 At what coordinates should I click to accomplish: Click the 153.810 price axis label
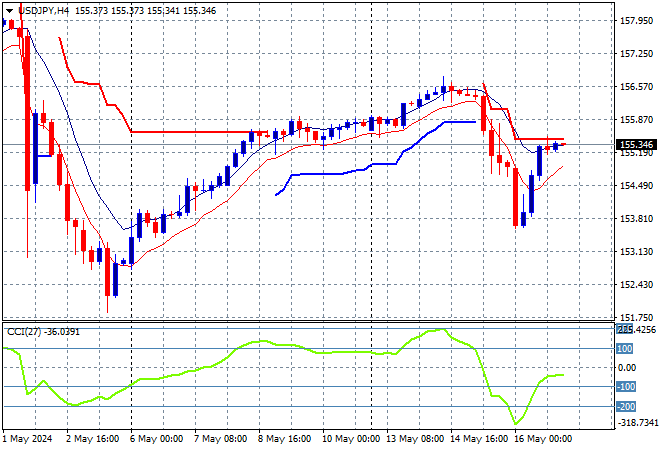pyautogui.click(x=636, y=218)
